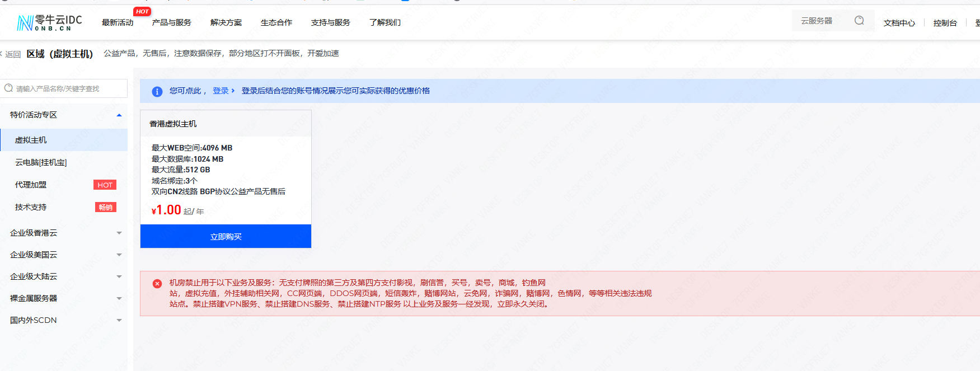Select 云电脑[挂机宝] in the sidebar
Screen dimensions: 980x371
pyautogui.click(x=41, y=162)
